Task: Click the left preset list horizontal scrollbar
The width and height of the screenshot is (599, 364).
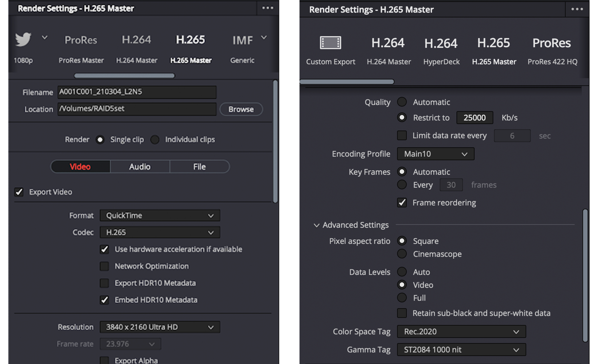Action: (x=124, y=76)
